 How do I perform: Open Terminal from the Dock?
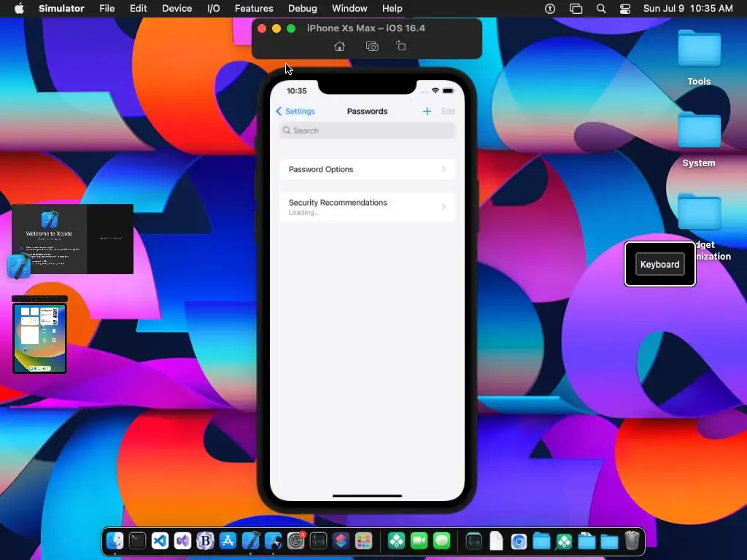click(138, 541)
